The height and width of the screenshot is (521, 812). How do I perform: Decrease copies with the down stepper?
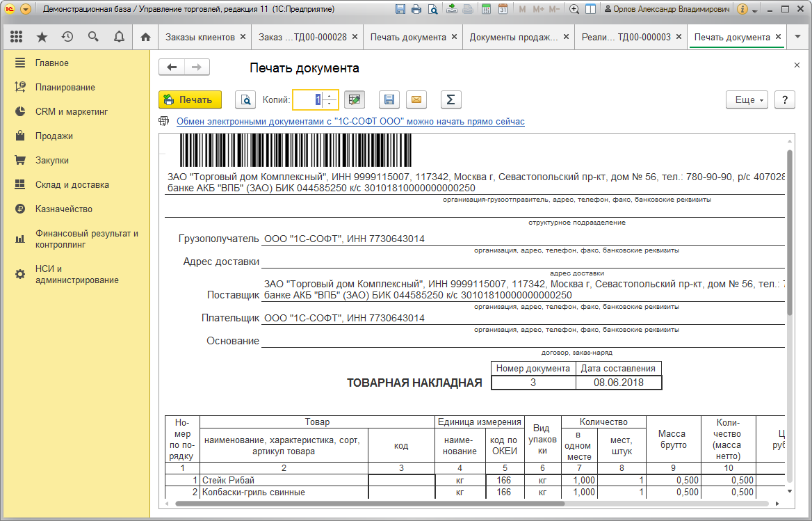(330, 104)
